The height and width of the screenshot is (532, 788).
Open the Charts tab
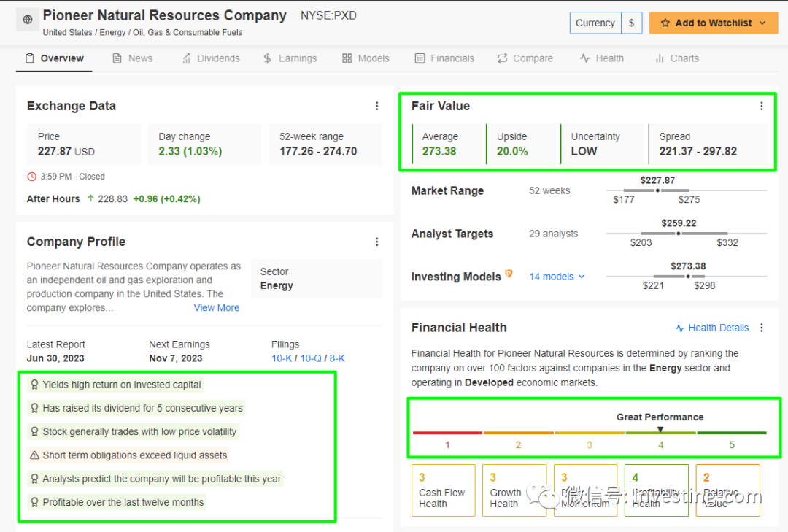click(676, 58)
